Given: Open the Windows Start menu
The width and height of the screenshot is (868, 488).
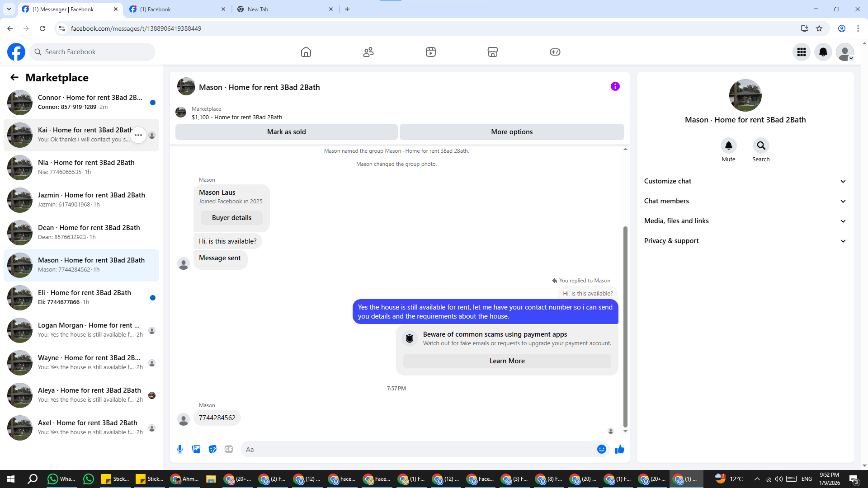Looking at the screenshot, I should (x=11, y=479).
